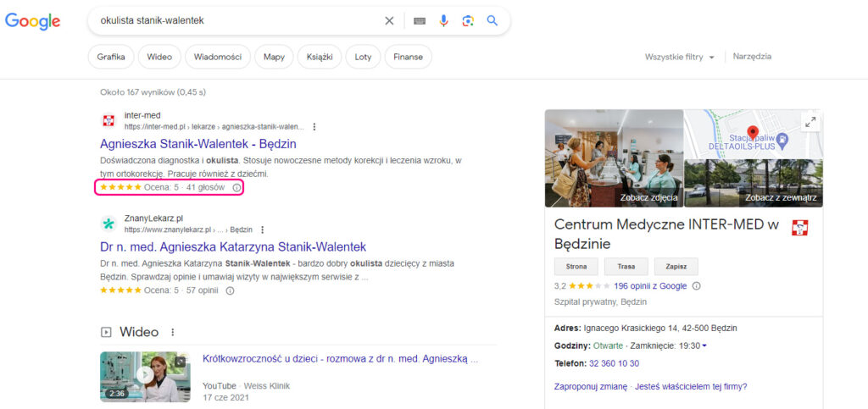Click address Ignacego Krasickiego 14 text
The image size is (868, 409).
pos(660,328)
